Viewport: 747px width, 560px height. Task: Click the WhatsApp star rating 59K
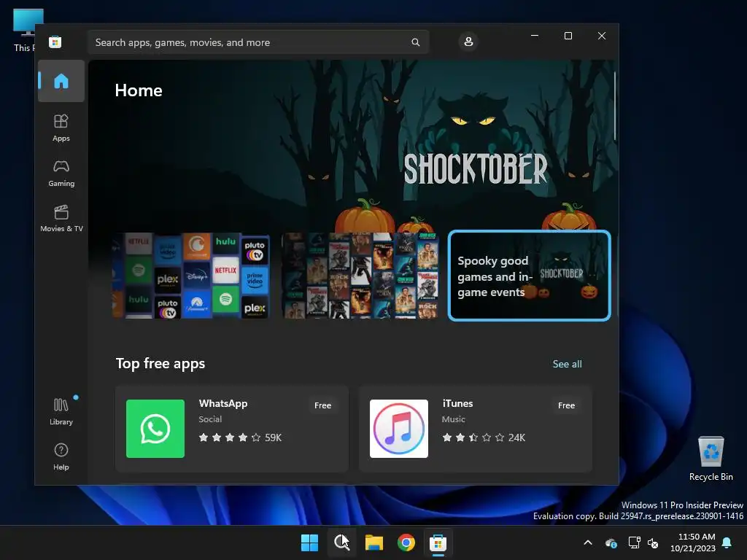(240, 437)
